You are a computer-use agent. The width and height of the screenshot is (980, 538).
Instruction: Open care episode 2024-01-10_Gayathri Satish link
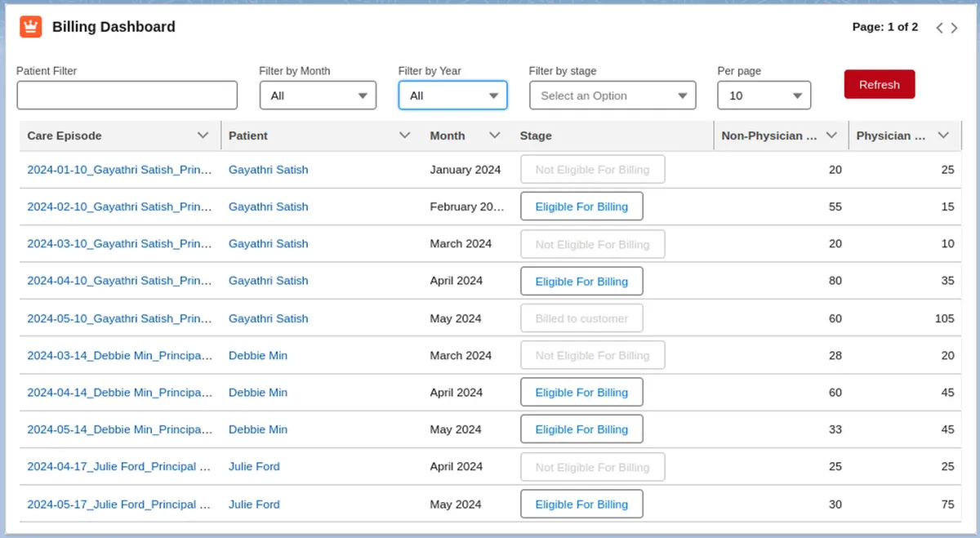119,170
